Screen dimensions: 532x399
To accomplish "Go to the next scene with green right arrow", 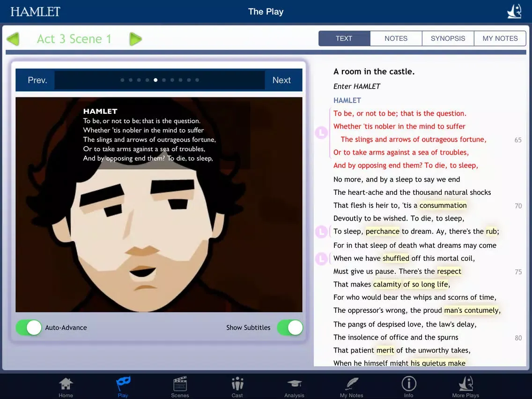I will click(x=135, y=39).
